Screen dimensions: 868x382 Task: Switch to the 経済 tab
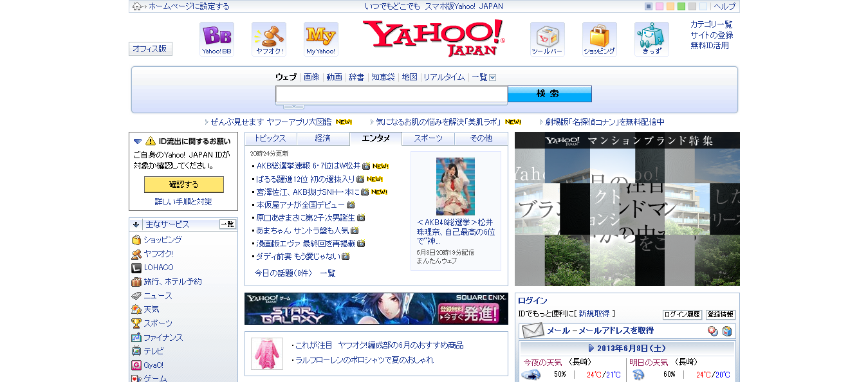tap(323, 138)
